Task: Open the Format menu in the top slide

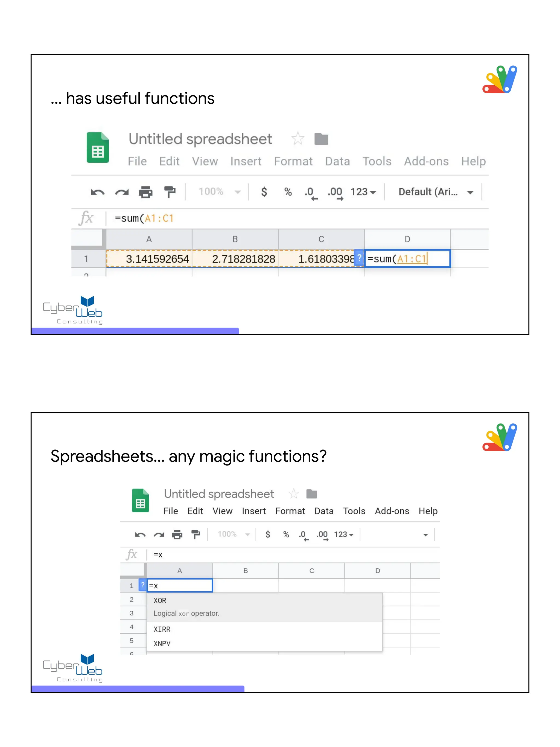Action: coord(293,161)
